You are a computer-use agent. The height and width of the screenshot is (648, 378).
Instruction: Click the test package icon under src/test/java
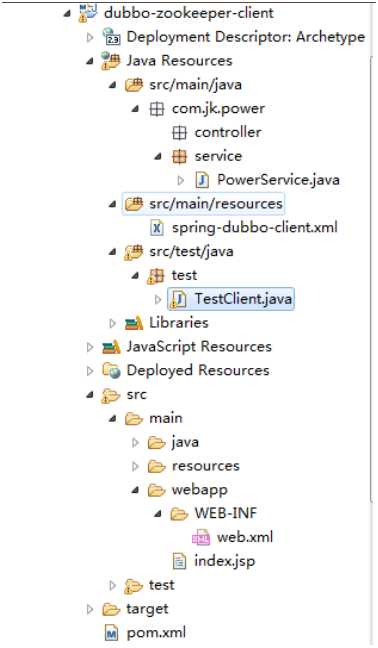click(156, 276)
